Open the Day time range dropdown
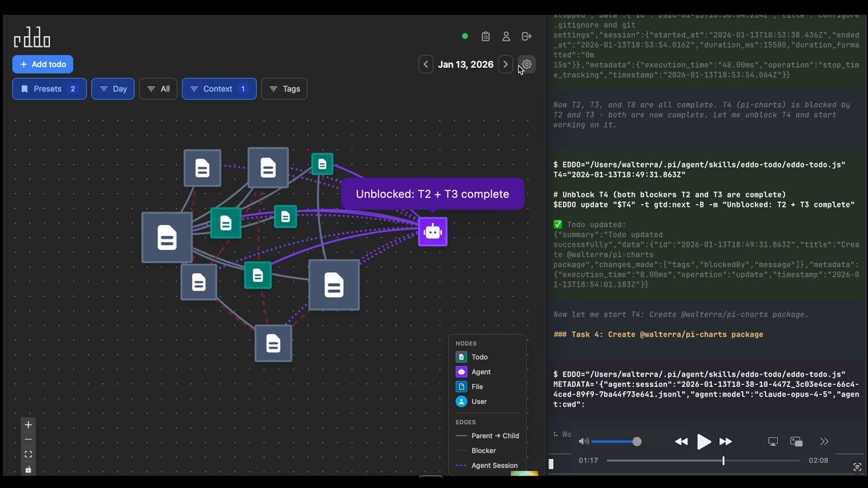Viewport: 868px width, 488px height. [113, 89]
